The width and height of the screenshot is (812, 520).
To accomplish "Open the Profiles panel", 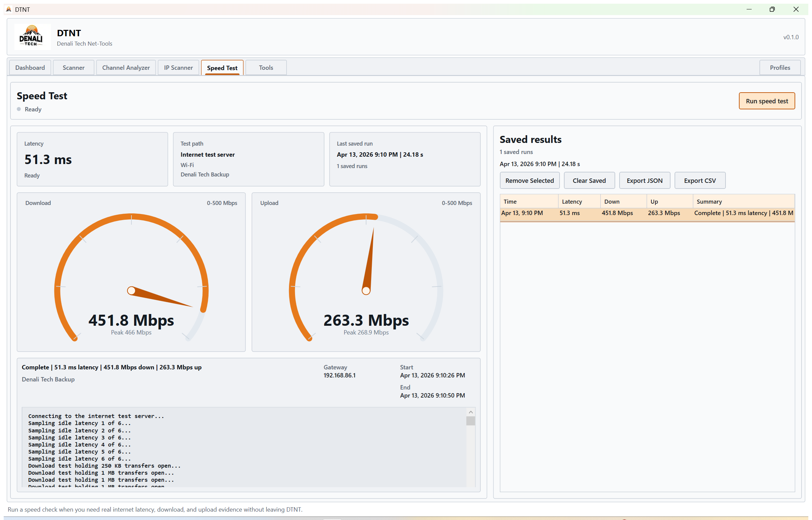I will pyautogui.click(x=780, y=67).
